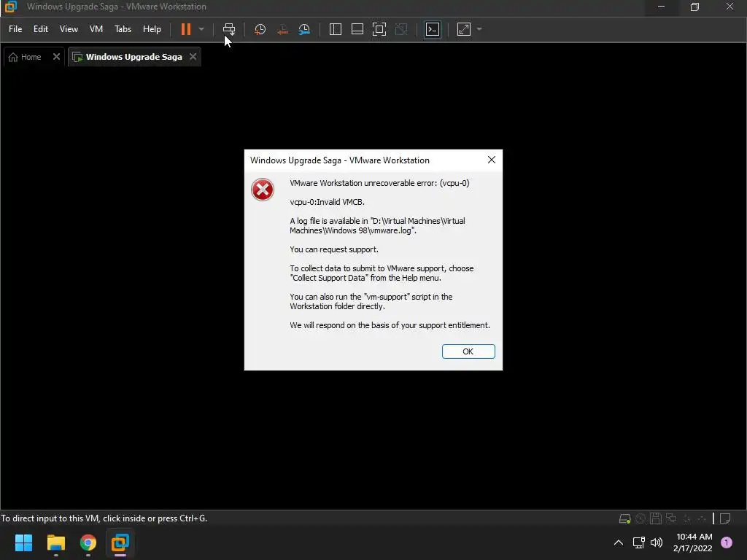Enter full screen mode icon

[379, 29]
